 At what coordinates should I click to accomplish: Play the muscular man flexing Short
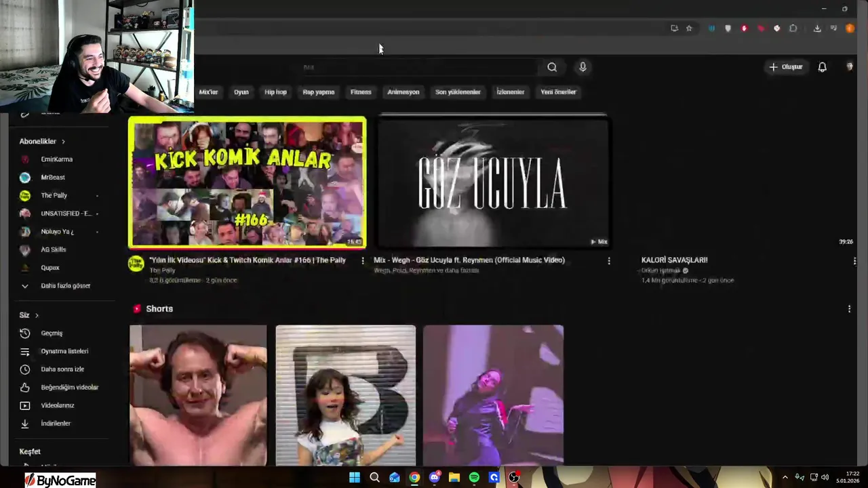198,395
